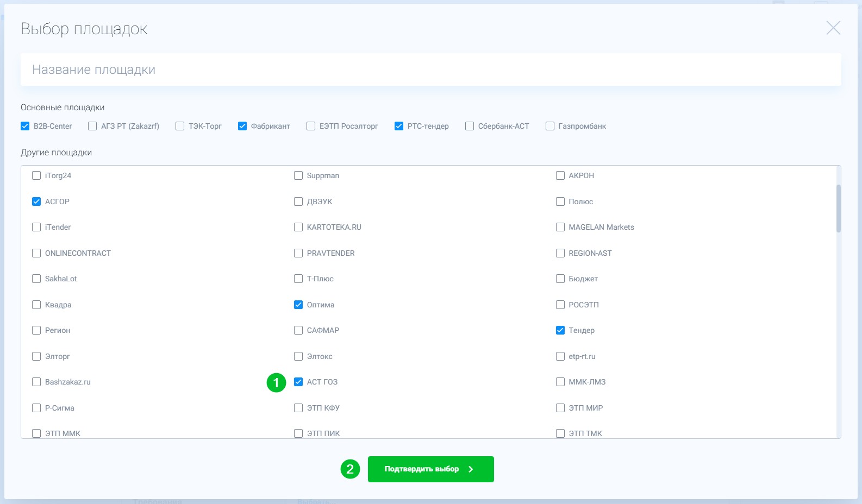The height and width of the screenshot is (504, 862).
Task: Check the KARTOTEKA.RU checkbox
Action: pos(298,227)
